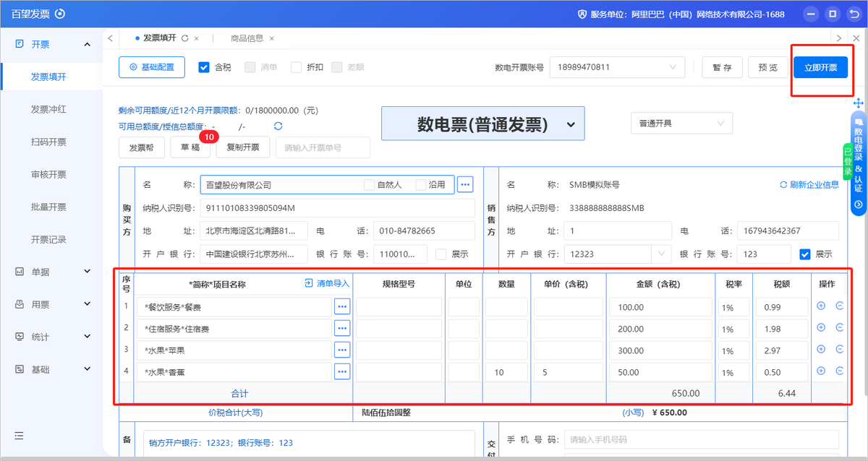
Task: Add a row after the 苹果 line using plus
Action: coord(821,349)
